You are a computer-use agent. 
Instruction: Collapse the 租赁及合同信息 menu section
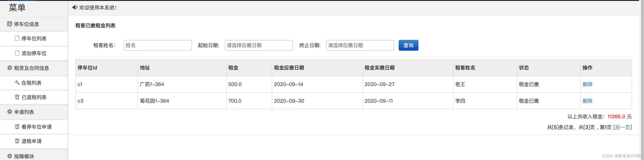coord(34,68)
